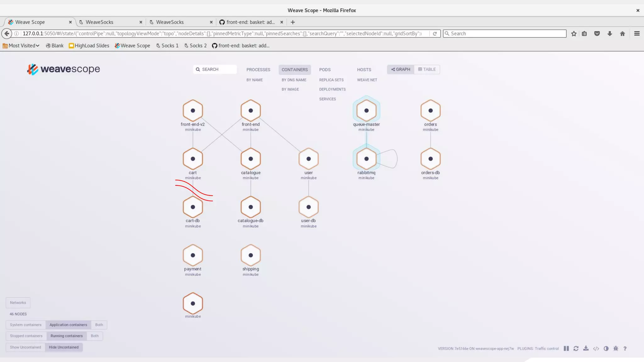
Task: Click the rabbitmq container node
Action: (x=366, y=159)
